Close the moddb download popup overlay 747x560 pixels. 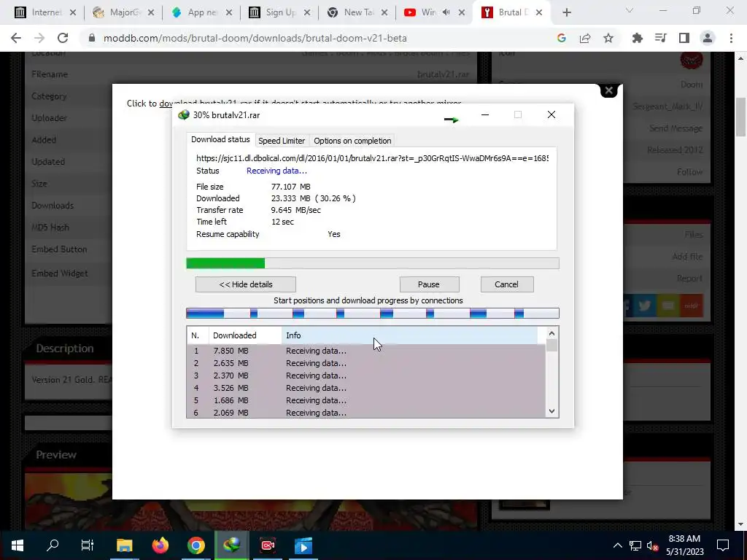point(608,90)
